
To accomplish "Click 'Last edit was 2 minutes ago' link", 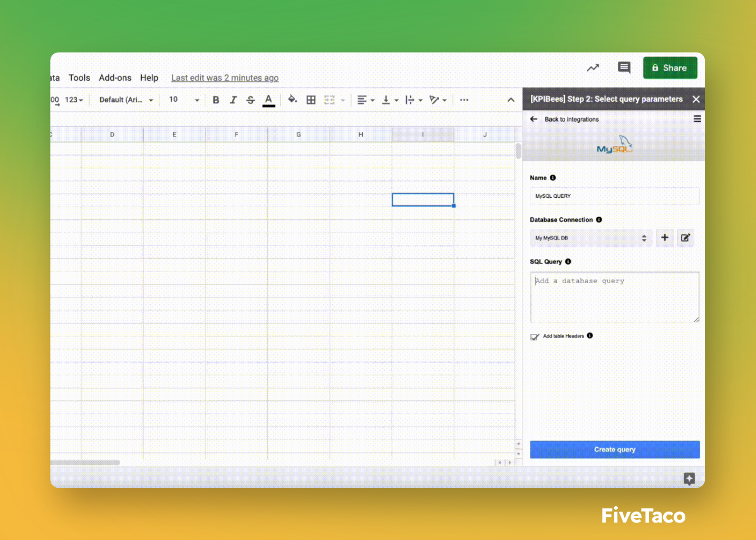I will tap(225, 78).
